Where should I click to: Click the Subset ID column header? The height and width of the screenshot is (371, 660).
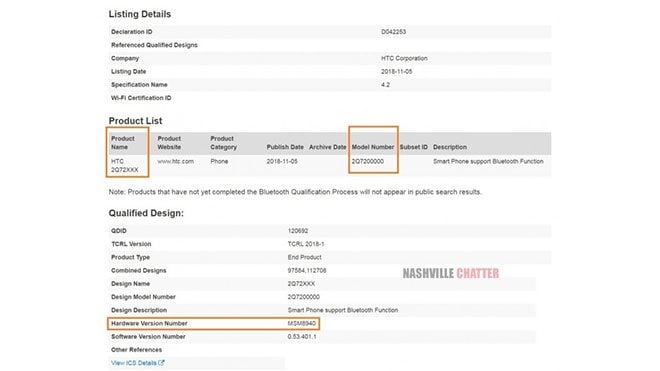click(414, 147)
